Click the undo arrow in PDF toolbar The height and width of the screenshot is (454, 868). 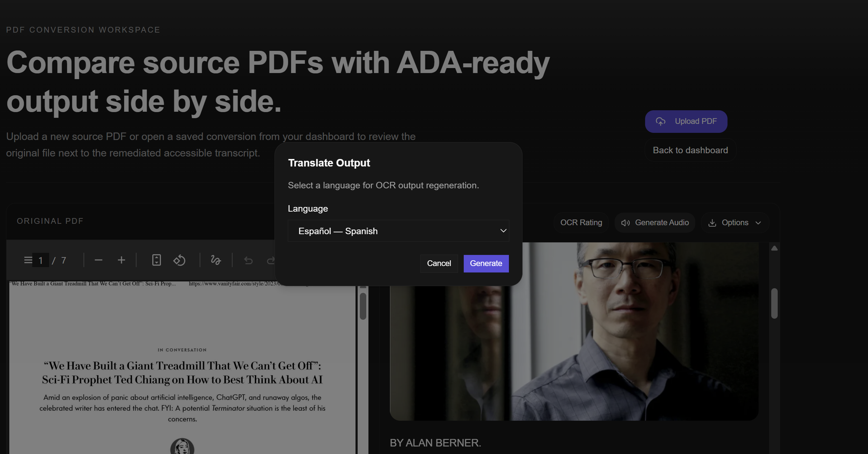point(248,260)
